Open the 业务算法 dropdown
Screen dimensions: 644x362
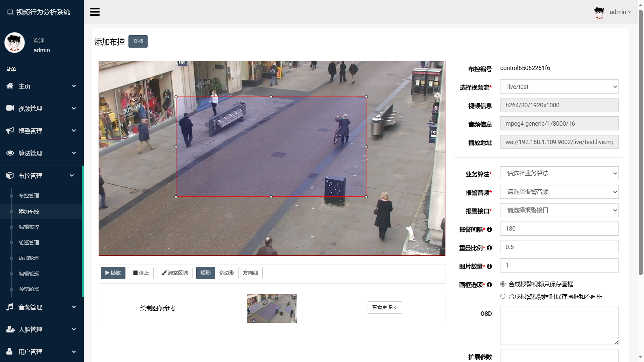(x=559, y=173)
